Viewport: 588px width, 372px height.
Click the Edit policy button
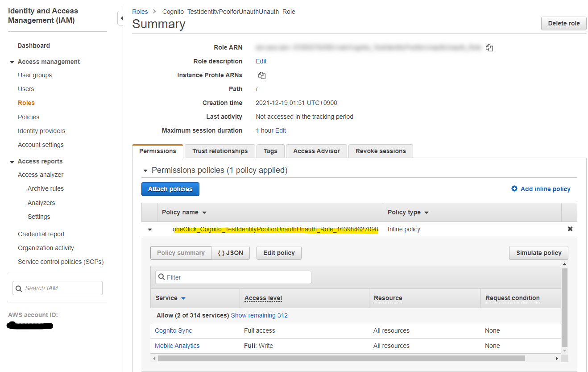[x=279, y=253]
